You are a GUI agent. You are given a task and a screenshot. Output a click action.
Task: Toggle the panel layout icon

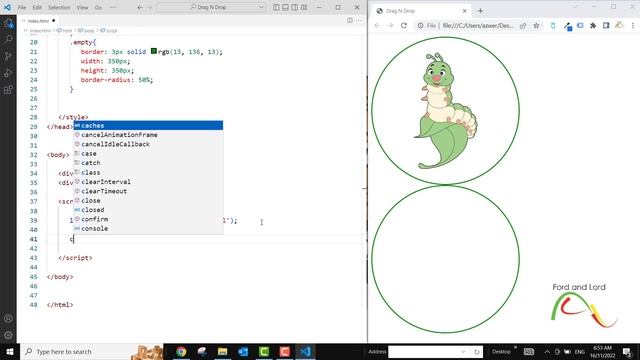286,7
